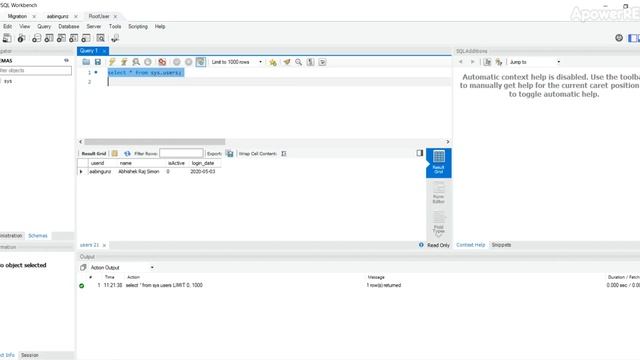Open the Edit menu
The height and width of the screenshot is (360, 640).
point(7,27)
